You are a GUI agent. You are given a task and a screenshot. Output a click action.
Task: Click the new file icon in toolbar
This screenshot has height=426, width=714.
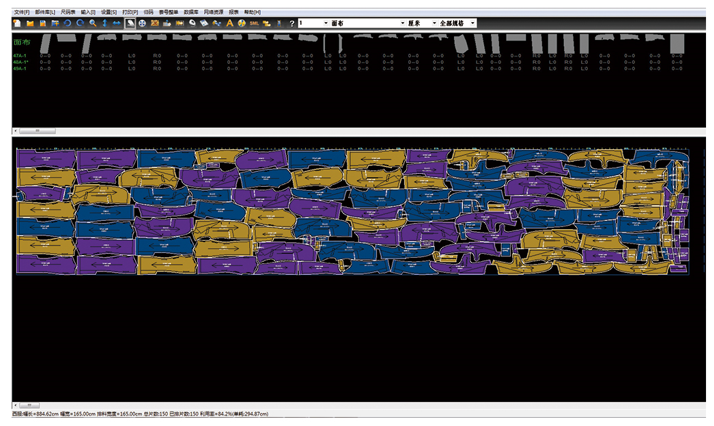[x=17, y=22]
